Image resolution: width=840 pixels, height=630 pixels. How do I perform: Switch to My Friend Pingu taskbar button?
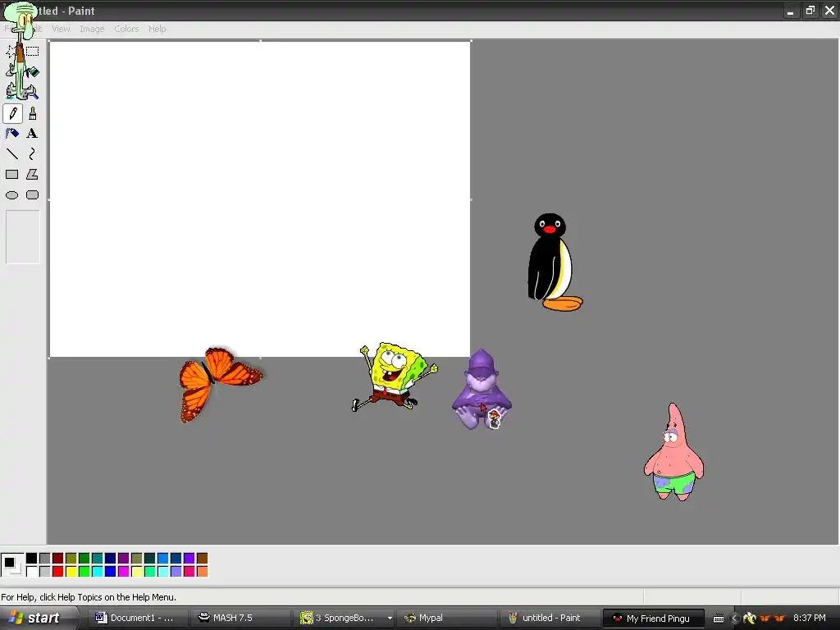(653, 619)
